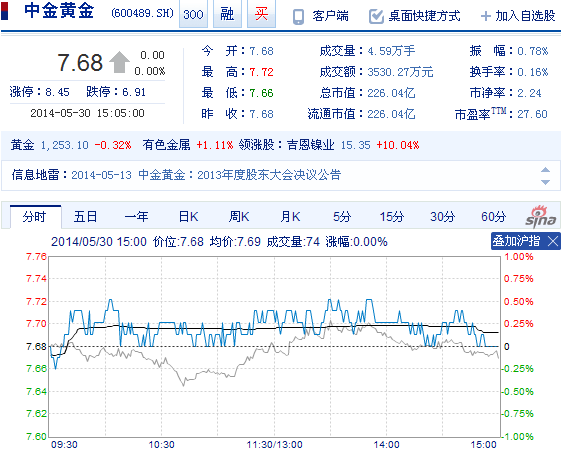Open leading stock 吉恩镍业 link
562x451 pixels.
310,145
